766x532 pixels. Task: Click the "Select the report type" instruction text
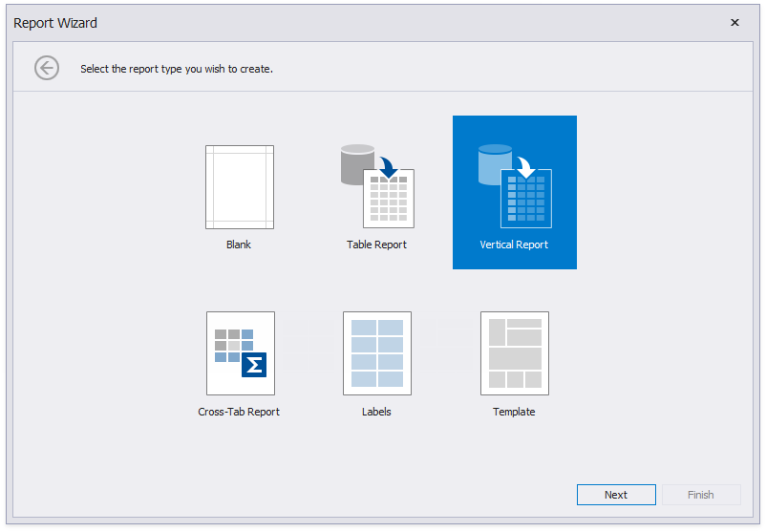click(177, 69)
